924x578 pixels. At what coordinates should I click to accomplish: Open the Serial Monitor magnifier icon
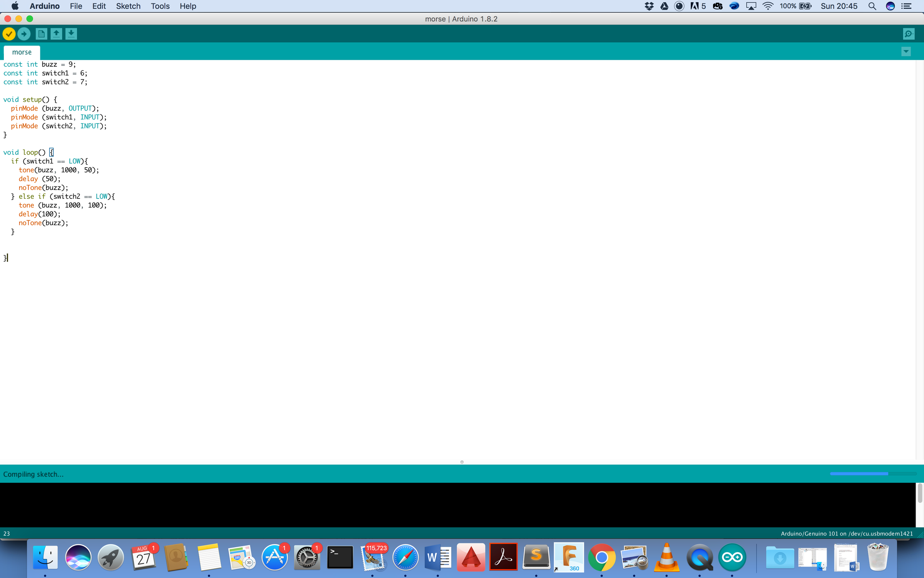coord(909,34)
